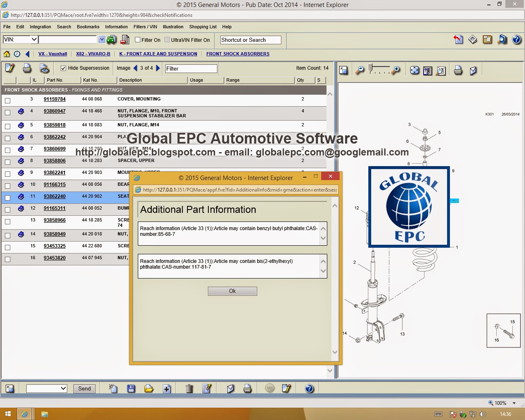Viewport: 525px width, 420px height.
Task: Open a saved shopping list folder icon
Action: (148, 388)
